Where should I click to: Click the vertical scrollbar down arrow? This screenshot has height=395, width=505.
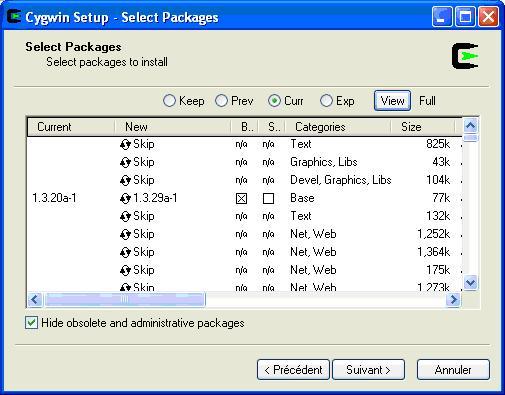470,283
